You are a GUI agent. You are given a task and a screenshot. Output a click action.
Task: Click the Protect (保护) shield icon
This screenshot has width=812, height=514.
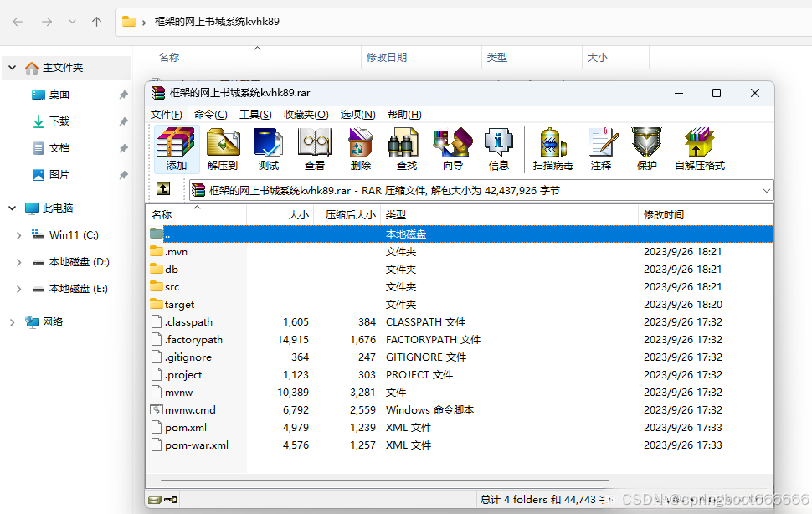(647, 149)
